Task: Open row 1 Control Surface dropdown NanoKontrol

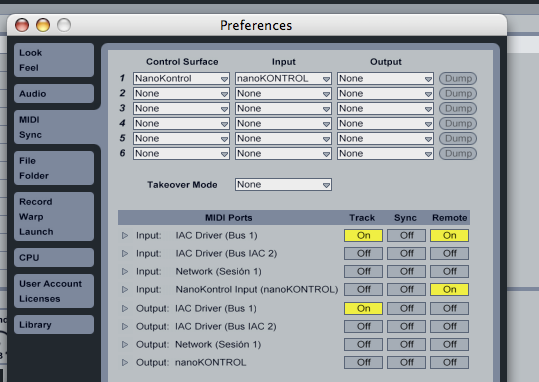Action: tap(181, 78)
